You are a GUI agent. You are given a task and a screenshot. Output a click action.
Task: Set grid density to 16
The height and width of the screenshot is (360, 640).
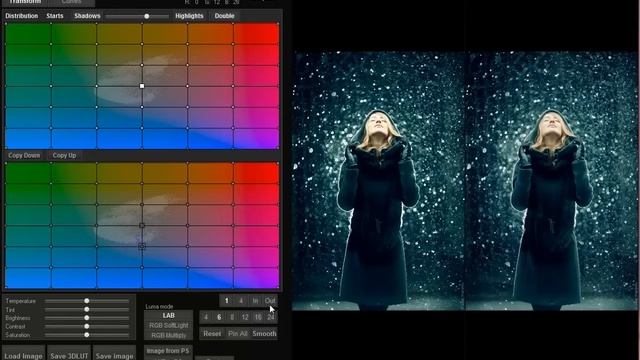pyautogui.click(x=258, y=317)
